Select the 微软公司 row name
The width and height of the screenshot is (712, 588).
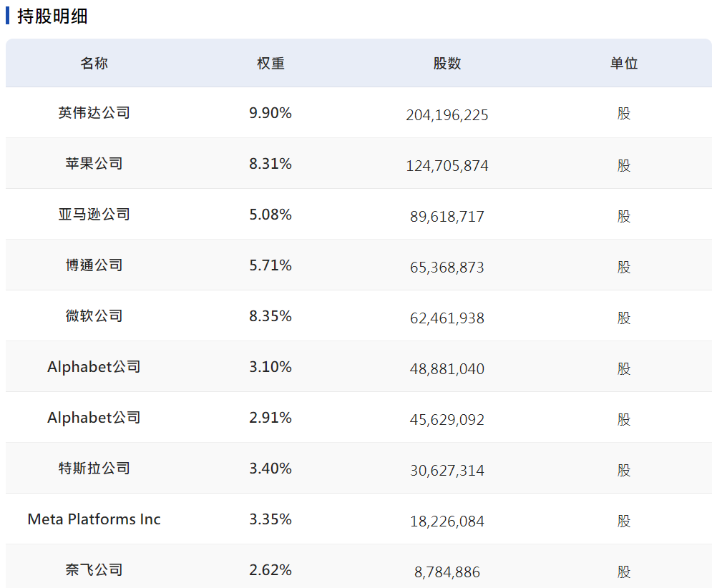94,316
